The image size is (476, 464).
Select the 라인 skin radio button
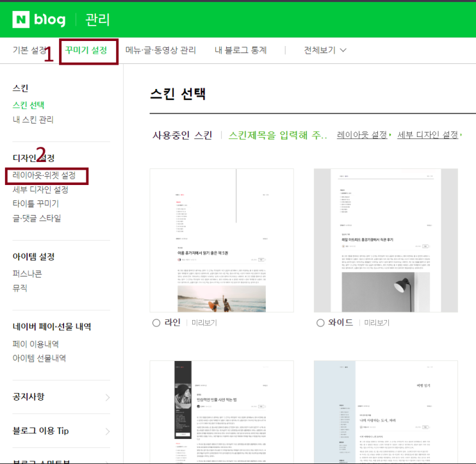156,323
